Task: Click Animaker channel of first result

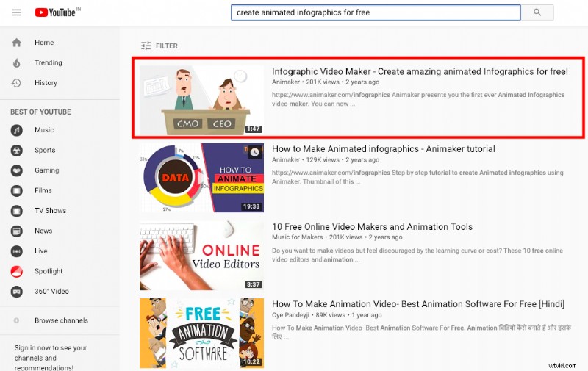Action: point(286,82)
